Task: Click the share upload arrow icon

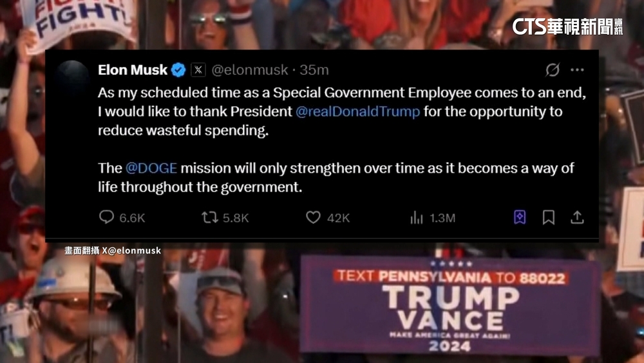Action: (577, 217)
